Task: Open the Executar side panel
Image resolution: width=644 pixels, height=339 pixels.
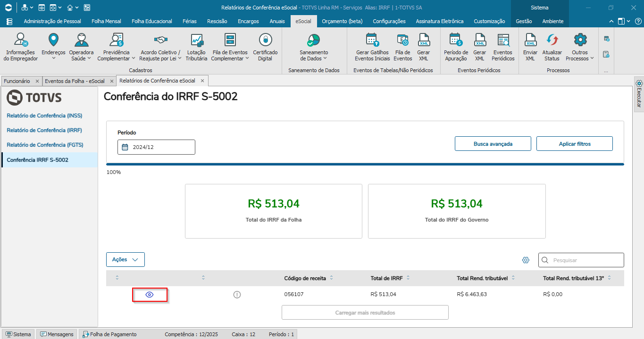Action: 639,94
